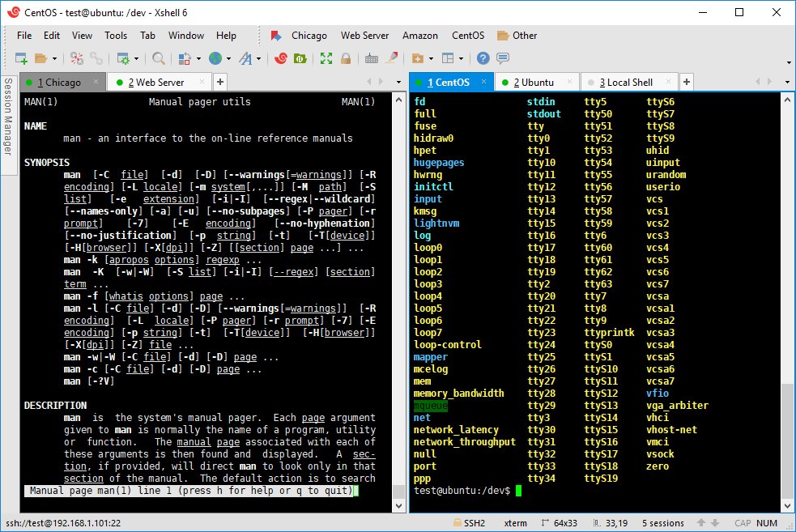Open the Tools menu

[x=115, y=36]
